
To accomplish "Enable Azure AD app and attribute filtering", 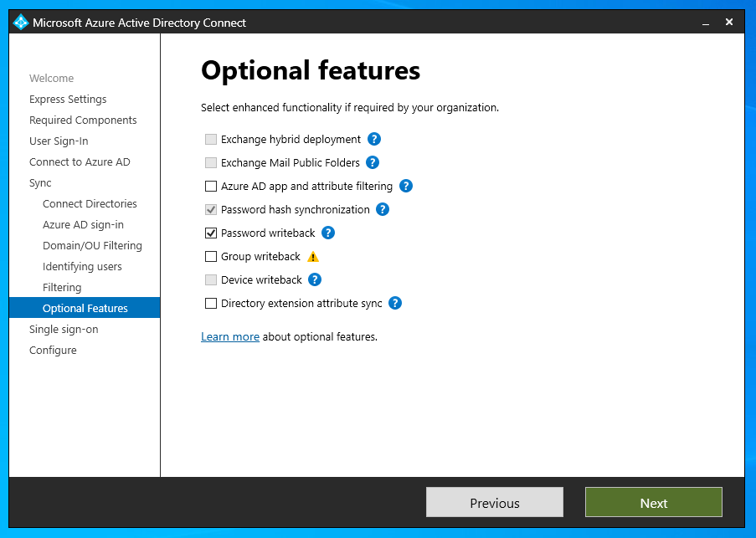I will (x=211, y=186).
